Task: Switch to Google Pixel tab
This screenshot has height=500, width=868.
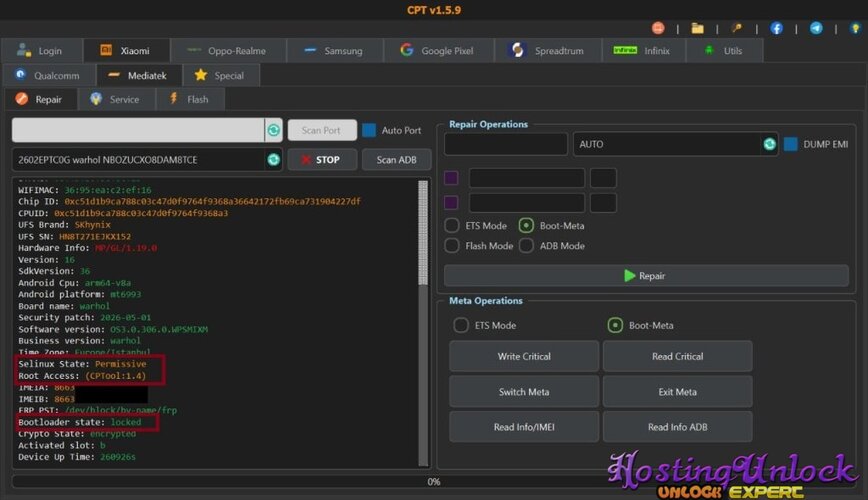Action: (x=438, y=50)
